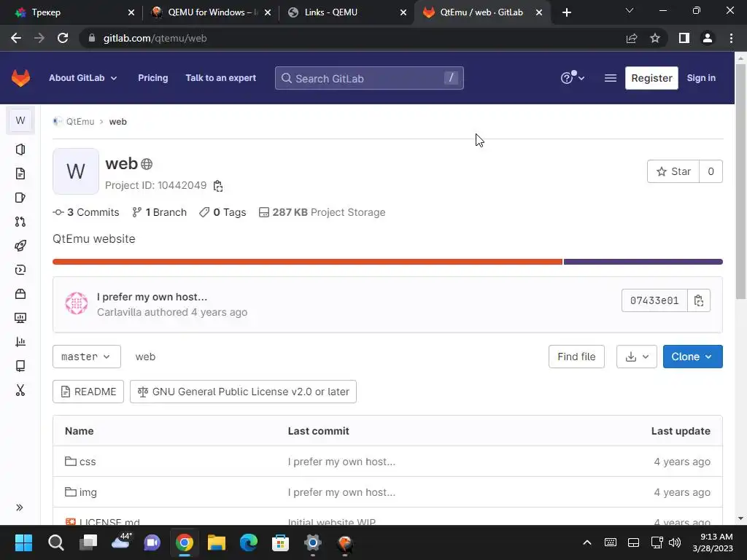Open the CI/CD rocket sidebar icon

pyautogui.click(x=20, y=246)
